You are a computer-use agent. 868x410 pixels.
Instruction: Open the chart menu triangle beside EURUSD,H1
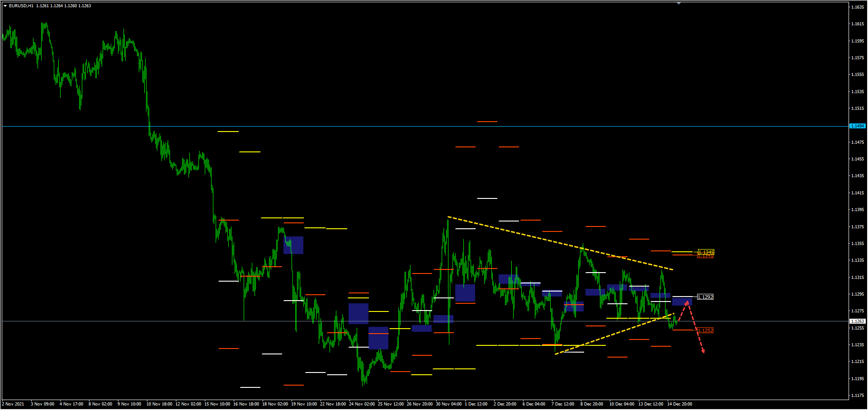pyautogui.click(x=5, y=6)
